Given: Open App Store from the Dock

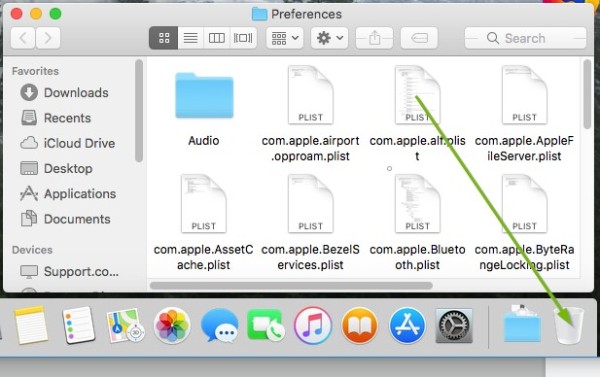Looking at the screenshot, I should point(407,326).
